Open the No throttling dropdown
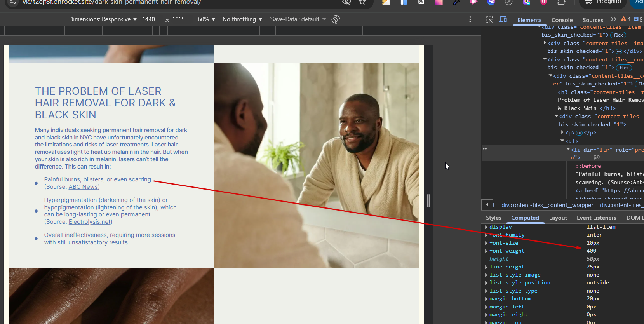Screen dimensions: 644x324 (x=242, y=19)
